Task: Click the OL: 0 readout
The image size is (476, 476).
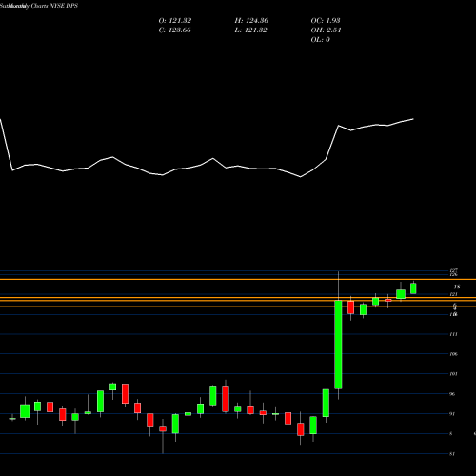Action: 321,40
